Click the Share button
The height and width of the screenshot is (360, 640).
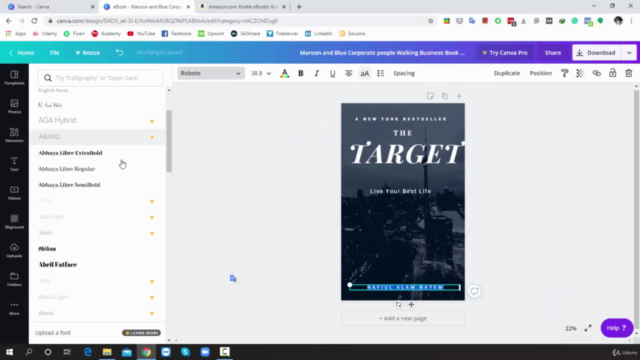pyautogui.click(x=553, y=53)
